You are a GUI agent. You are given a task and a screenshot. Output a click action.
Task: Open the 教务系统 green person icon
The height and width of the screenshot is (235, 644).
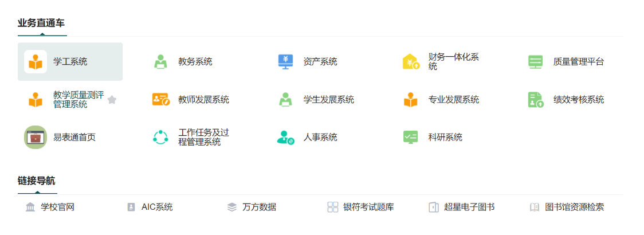click(160, 62)
